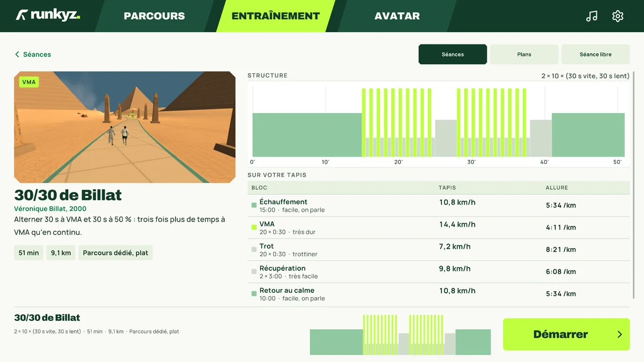
Task: Click the 8:21 /km pace value
Action: pos(561,249)
